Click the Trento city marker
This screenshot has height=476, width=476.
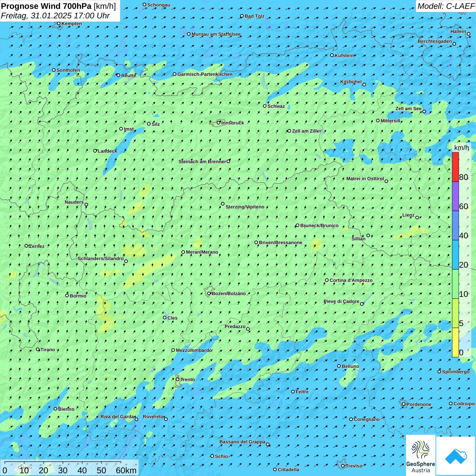click(x=177, y=379)
